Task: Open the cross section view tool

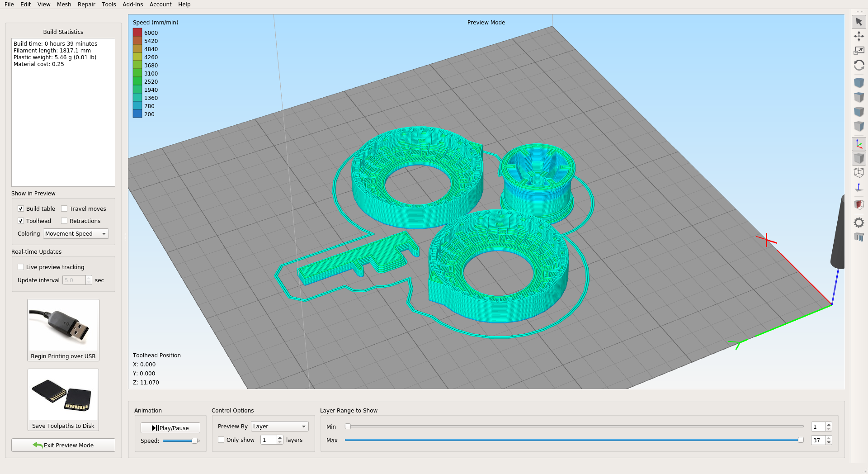Action: point(859,205)
